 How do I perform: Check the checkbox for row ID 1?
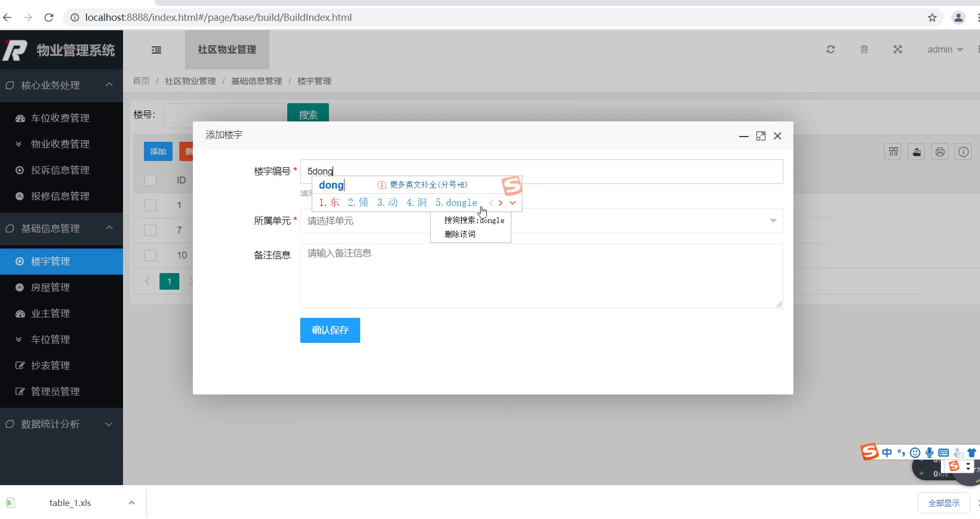tap(151, 205)
